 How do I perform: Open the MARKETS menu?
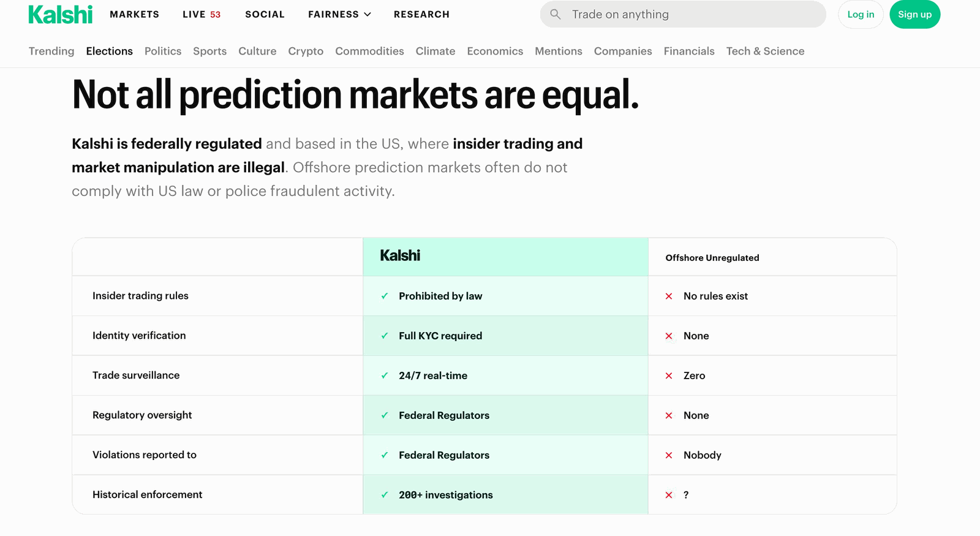point(134,14)
